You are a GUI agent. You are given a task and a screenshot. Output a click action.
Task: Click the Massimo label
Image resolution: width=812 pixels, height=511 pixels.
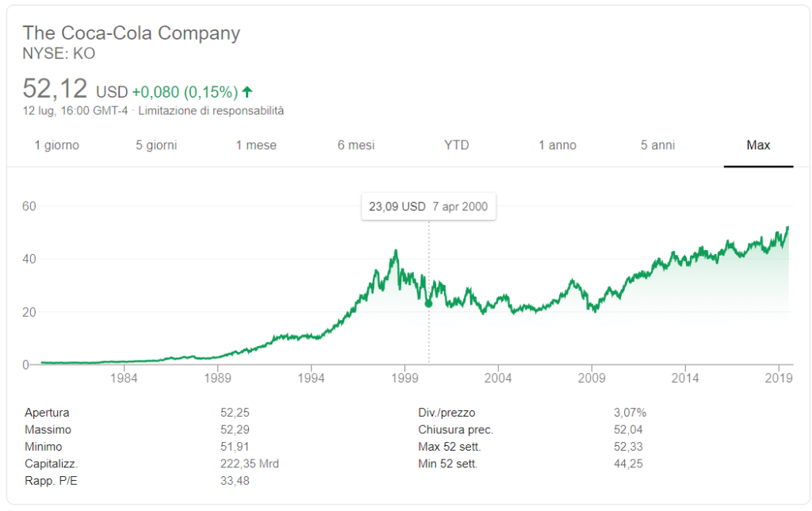48,429
